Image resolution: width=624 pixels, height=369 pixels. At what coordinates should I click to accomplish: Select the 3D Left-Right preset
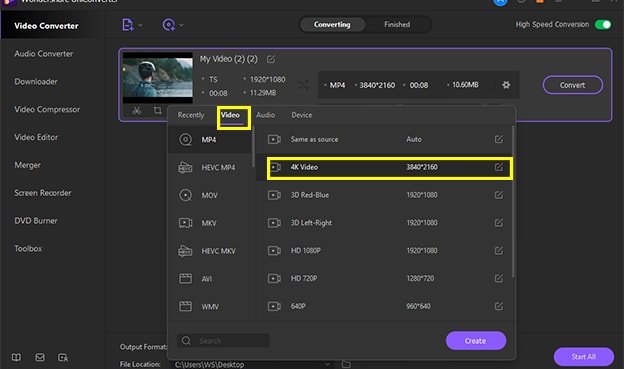point(384,223)
